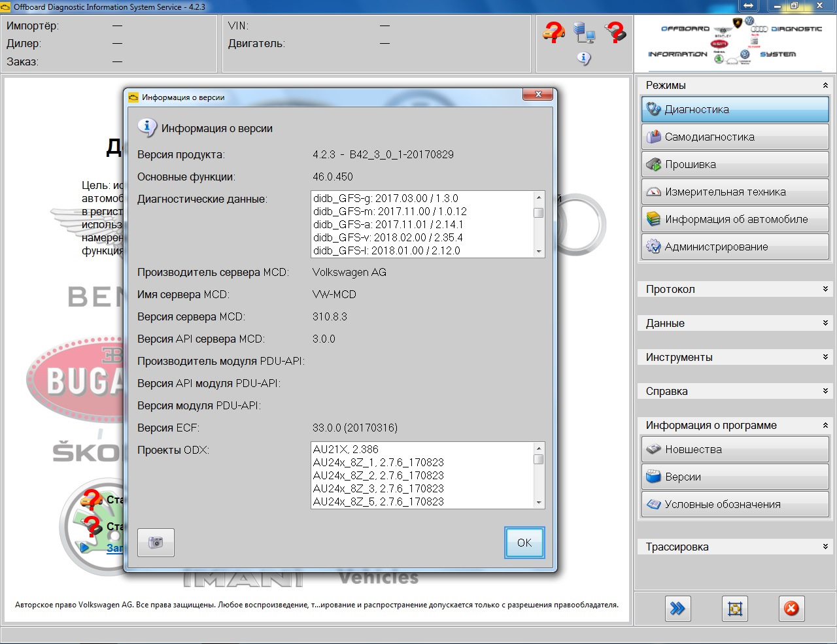Click the basic functions value 46.0.450

(x=333, y=177)
